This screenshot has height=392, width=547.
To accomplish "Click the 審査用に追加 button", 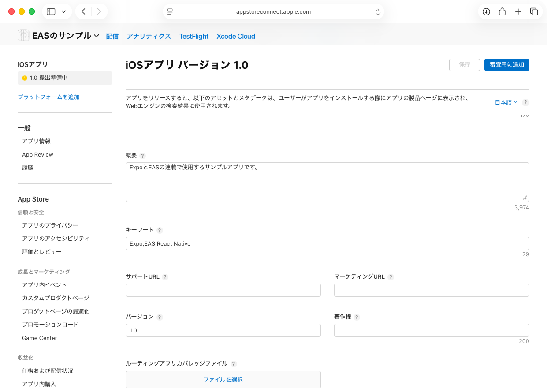I will pyautogui.click(x=507, y=65).
